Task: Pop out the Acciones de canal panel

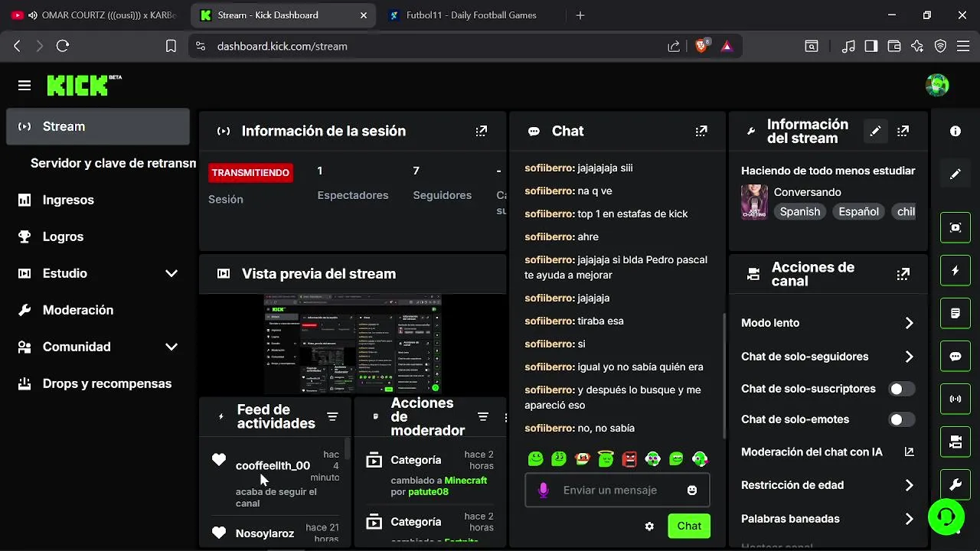Action: (903, 274)
